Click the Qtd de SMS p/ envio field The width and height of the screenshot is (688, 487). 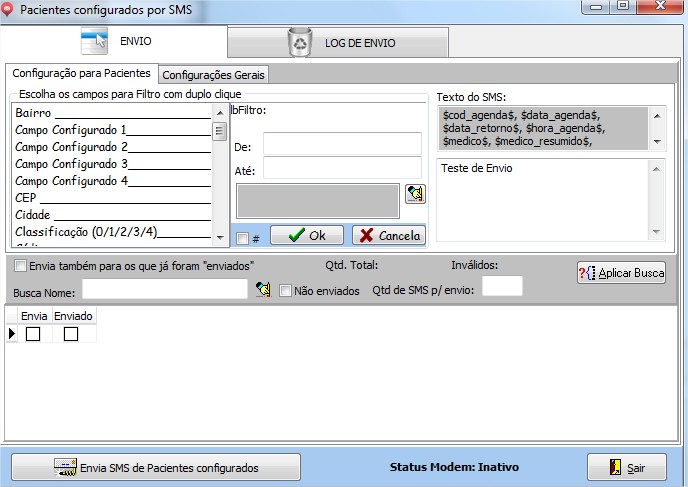pos(502,288)
